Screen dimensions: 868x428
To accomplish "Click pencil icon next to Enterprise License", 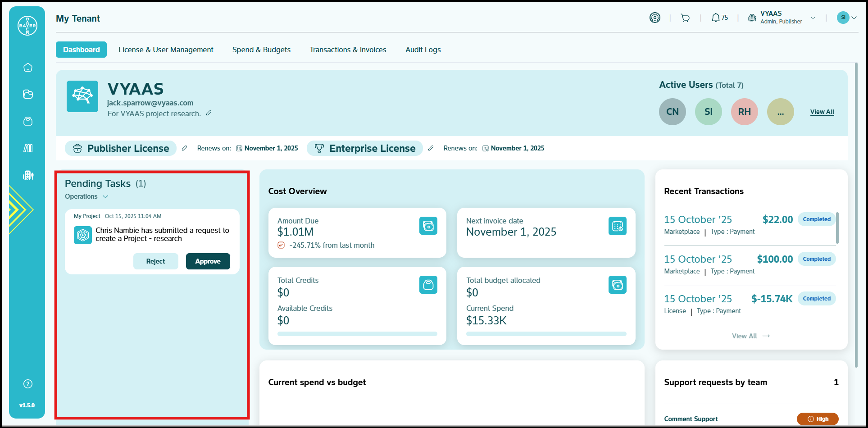I will pyautogui.click(x=431, y=148).
